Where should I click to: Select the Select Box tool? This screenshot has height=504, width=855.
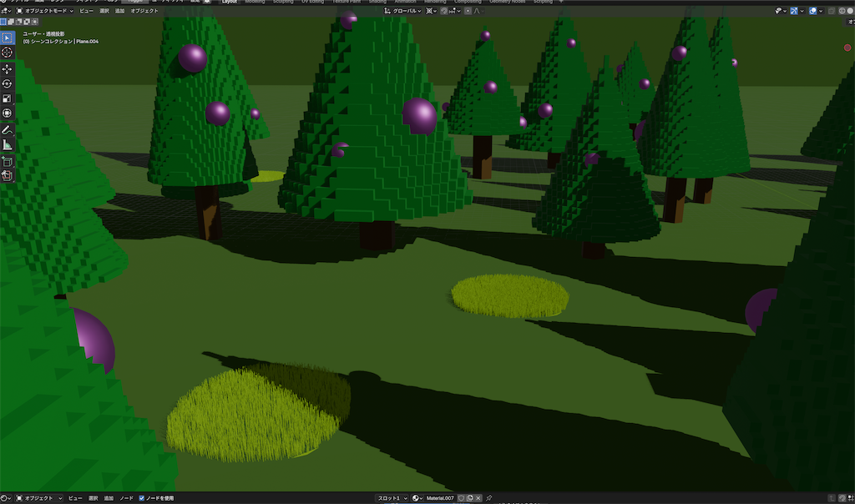point(7,38)
